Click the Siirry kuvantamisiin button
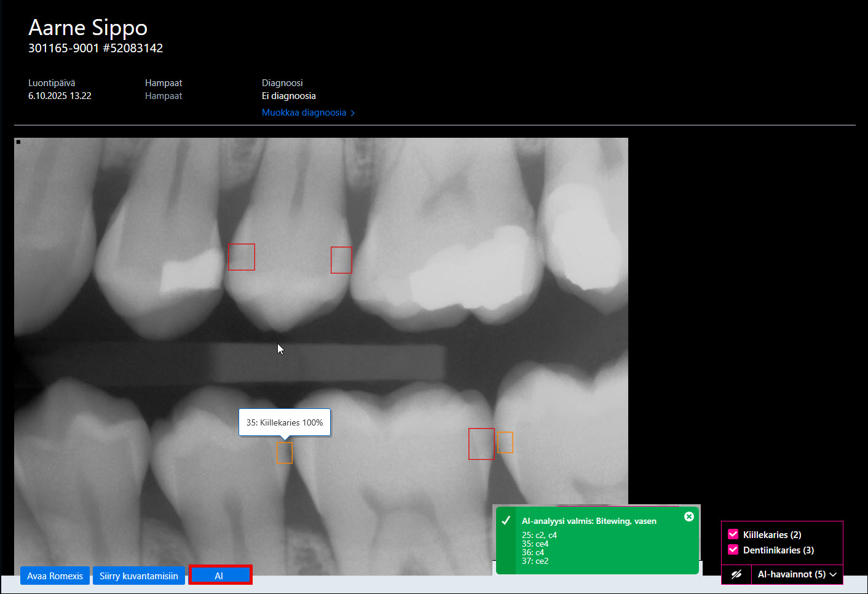This screenshot has width=868, height=594. click(139, 576)
